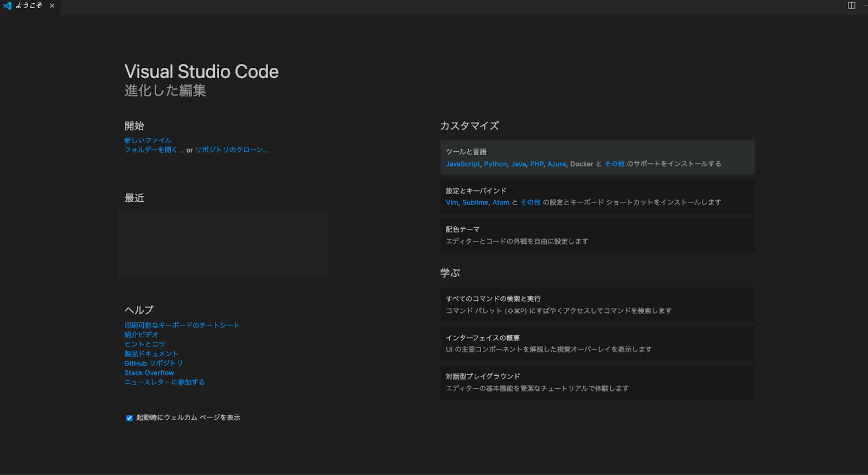The height and width of the screenshot is (475, 868).
Task: Click the VS Code icon in the ようこそ tab
Action: (7, 5)
